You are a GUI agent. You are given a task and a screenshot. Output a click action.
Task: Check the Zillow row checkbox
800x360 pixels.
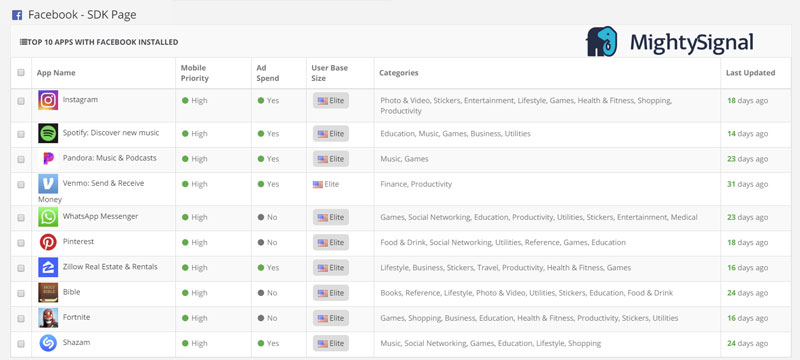coord(21,268)
